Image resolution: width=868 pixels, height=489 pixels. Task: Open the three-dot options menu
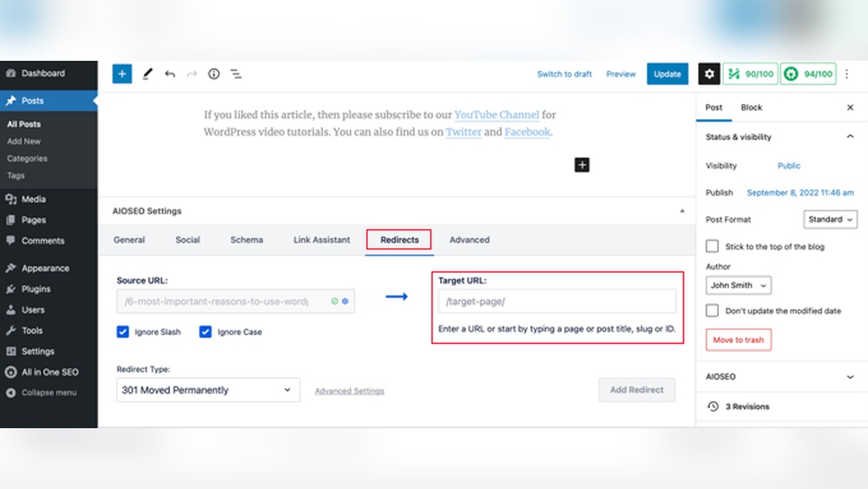846,74
